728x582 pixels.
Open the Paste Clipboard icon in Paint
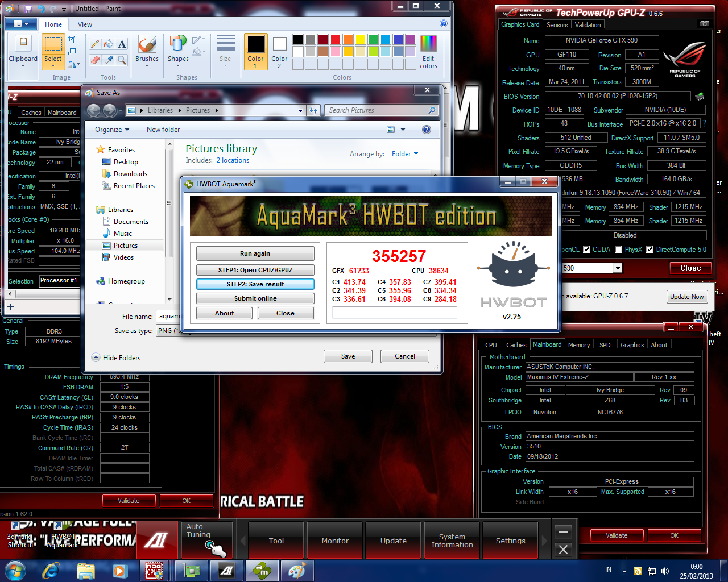click(23, 42)
